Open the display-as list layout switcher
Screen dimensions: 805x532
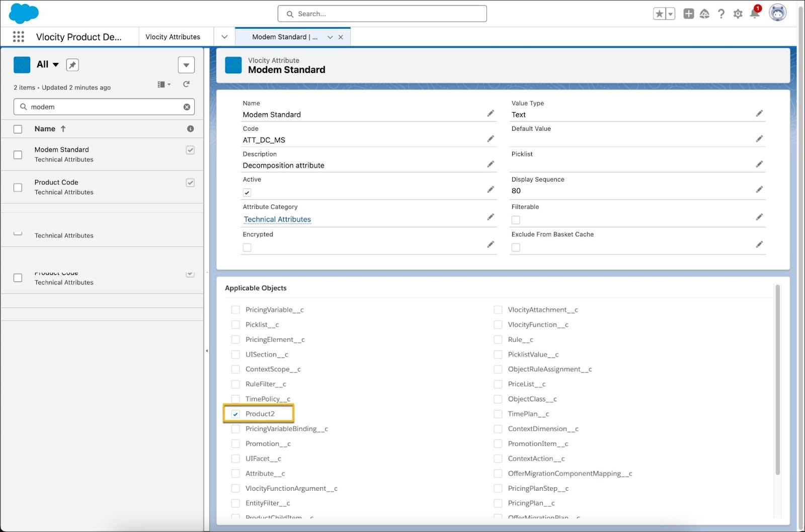coord(164,84)
